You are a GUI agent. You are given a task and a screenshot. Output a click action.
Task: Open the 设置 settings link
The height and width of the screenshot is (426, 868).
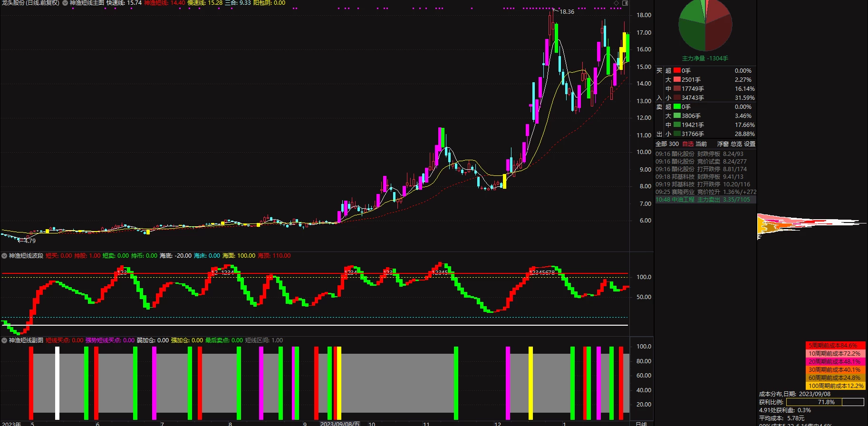click(750, 144)
